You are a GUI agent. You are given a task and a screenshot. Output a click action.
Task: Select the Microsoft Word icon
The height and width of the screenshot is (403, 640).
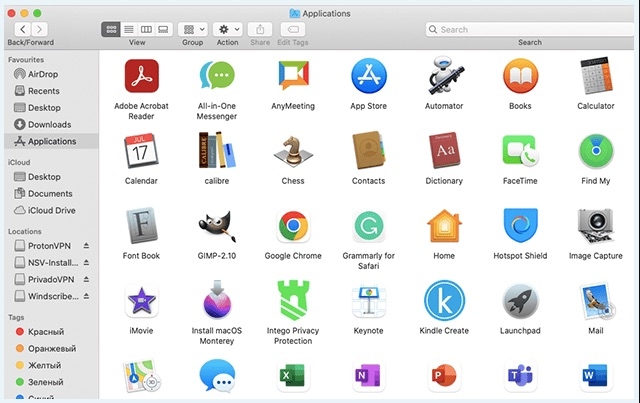[x=596, y=376]
